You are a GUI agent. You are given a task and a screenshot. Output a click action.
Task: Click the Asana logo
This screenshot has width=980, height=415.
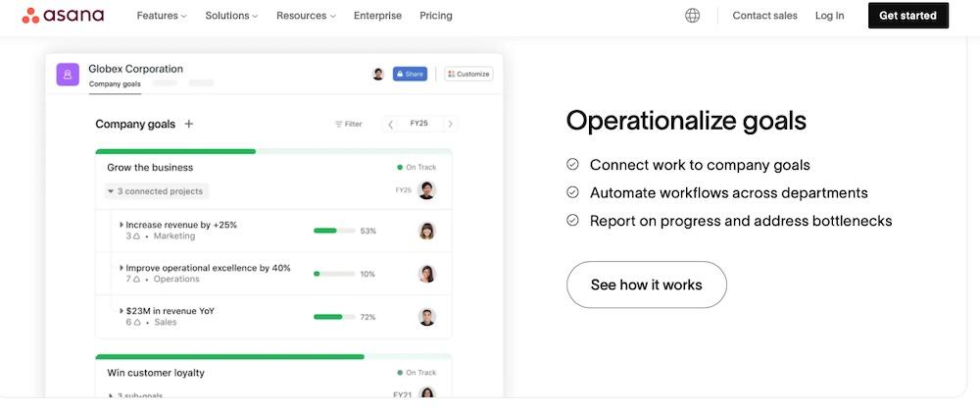(63, 16)
